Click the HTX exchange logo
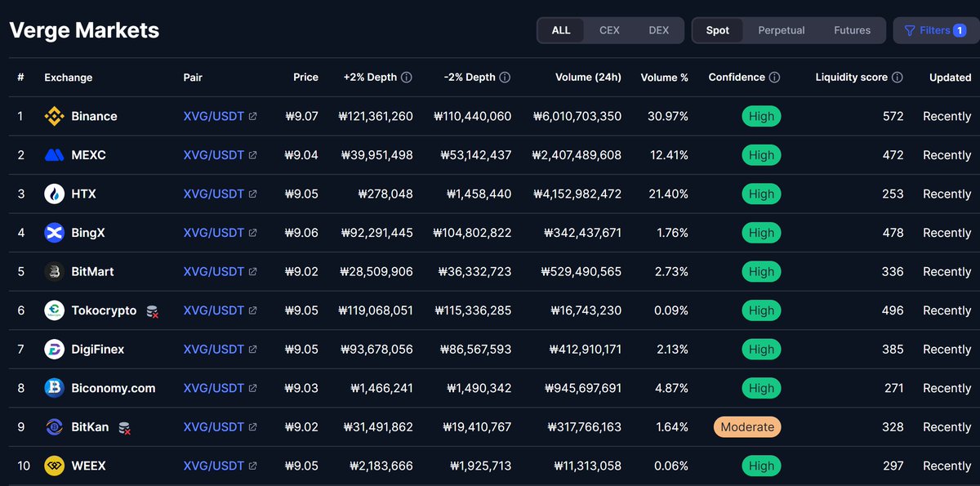 tap(54, 194)
